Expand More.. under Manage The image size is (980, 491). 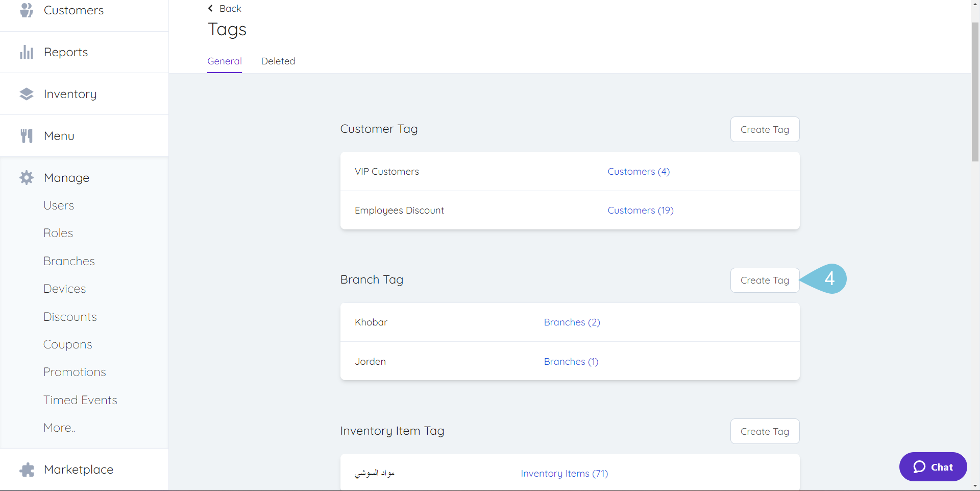(59, 428)
